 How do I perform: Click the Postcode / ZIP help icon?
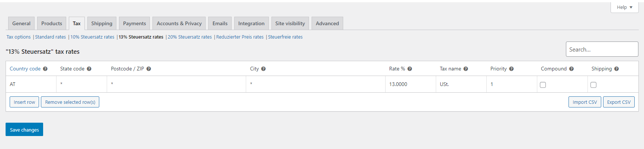click(149, 69)
